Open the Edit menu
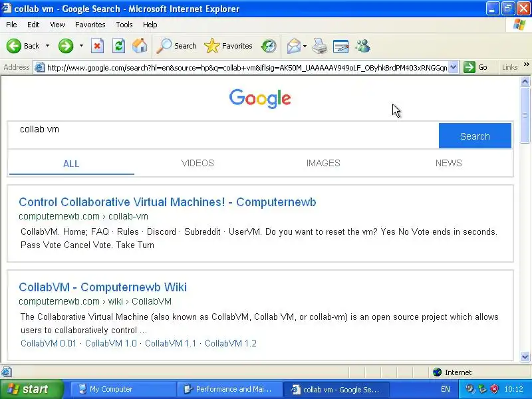The image size is (532, 399). pos(33,25)
